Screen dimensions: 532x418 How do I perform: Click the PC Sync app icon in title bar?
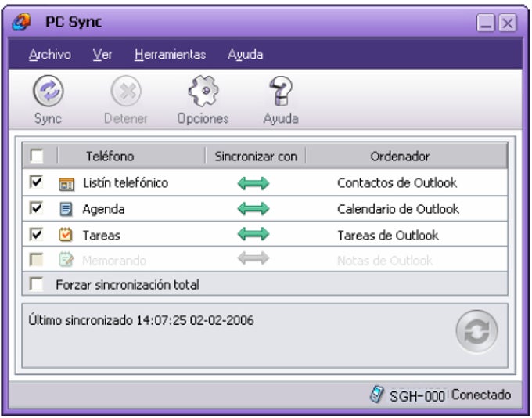[21, 22]
